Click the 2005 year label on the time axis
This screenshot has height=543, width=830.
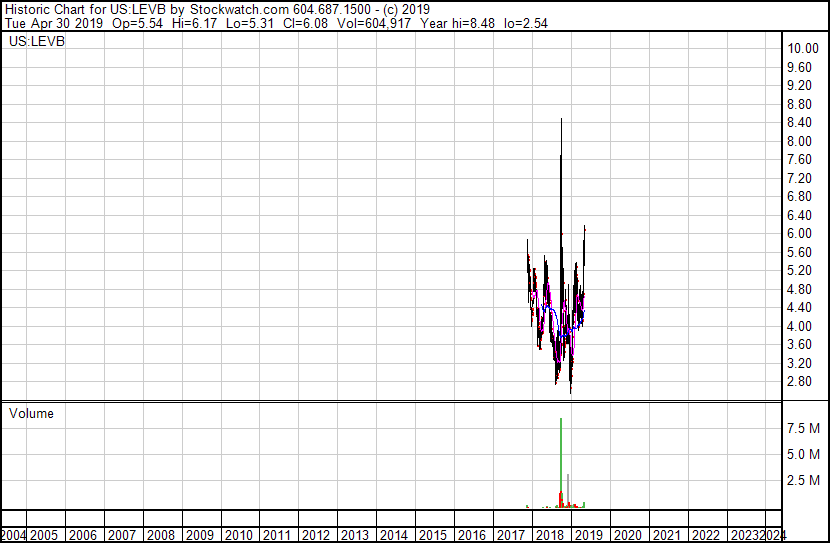(45, 535)
